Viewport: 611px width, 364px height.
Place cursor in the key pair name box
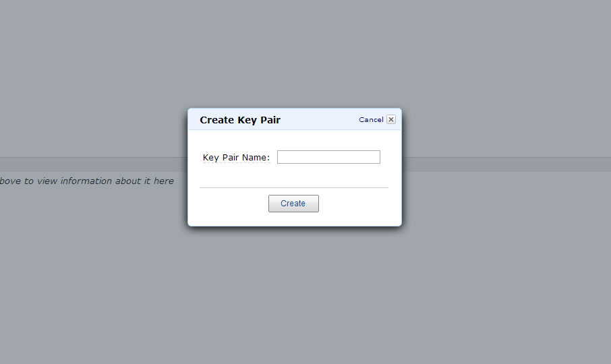[328, 157]
